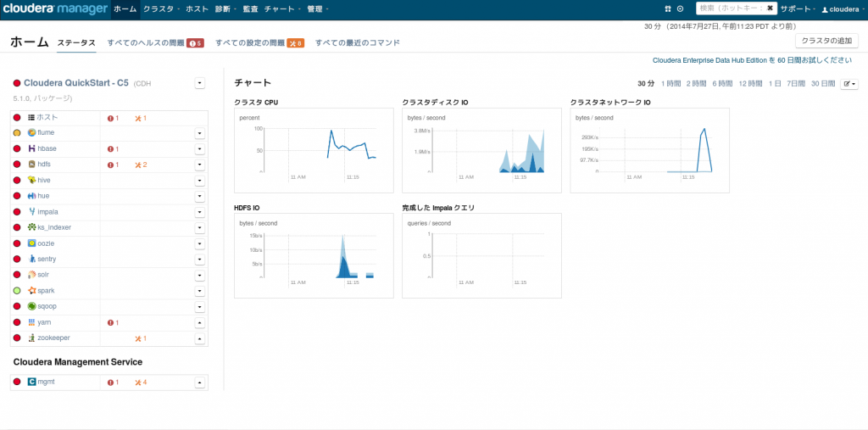
Task: Click the hdfs service icon
Action: (x=32, y=164)
